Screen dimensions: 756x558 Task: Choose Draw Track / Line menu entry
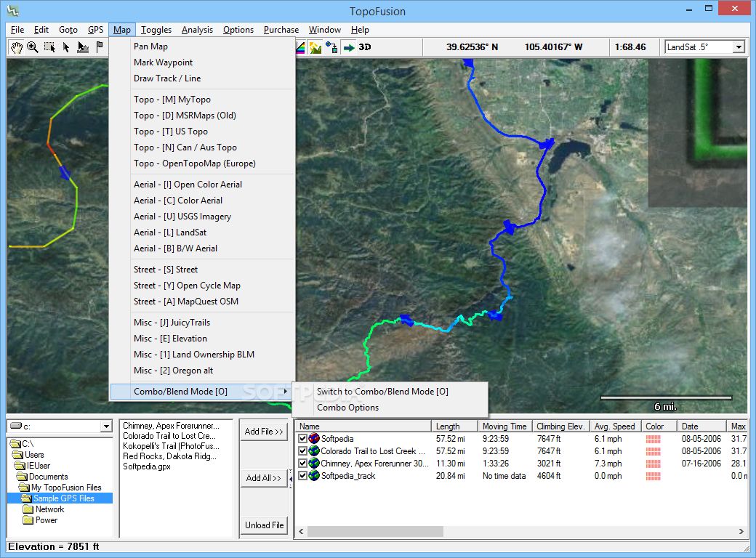pyautogui.click(x=166, y=78)
